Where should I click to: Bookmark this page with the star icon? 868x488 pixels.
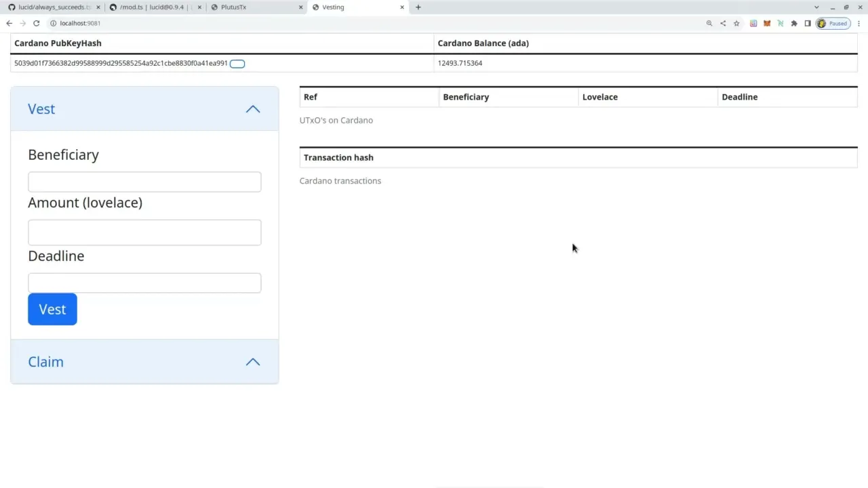[736, 23]
